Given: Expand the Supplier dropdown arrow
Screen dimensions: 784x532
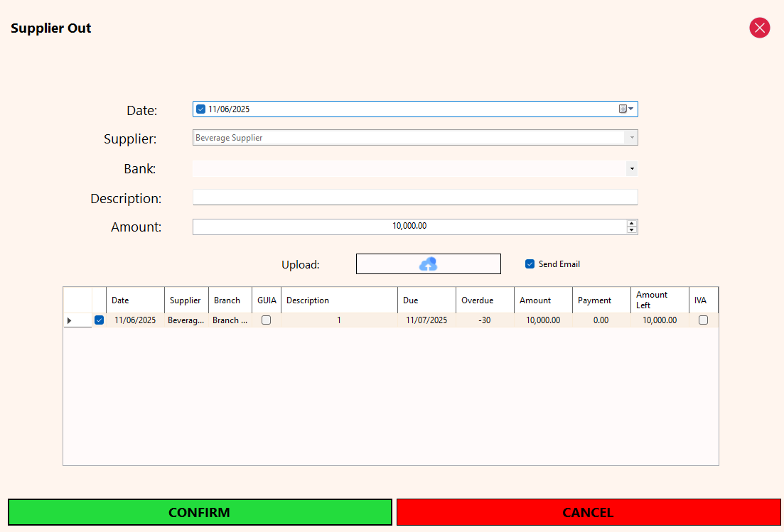Looking at the screenshot, I should (x=631, y=137).
